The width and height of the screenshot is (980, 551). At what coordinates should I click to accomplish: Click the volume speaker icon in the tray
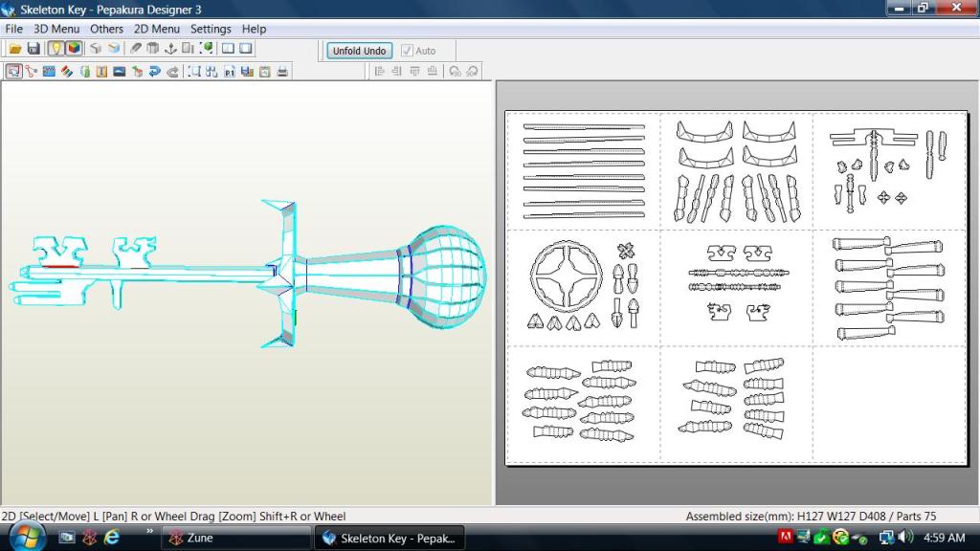tap(905, 538)
